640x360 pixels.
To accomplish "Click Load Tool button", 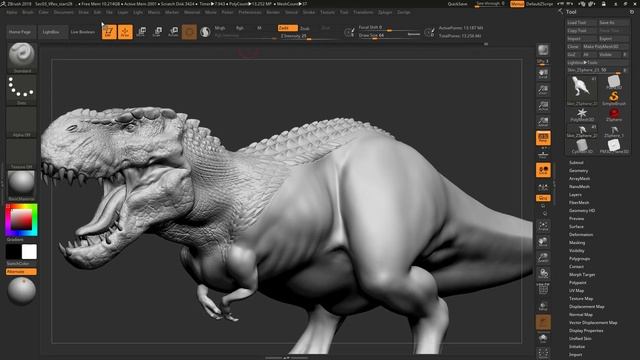I will 581,22.
